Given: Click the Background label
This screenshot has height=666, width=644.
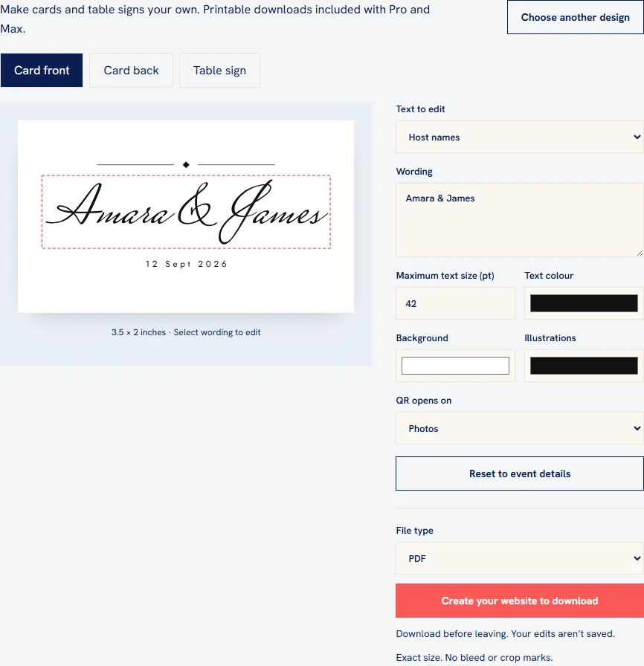Looking at the screenshot, I should [x=422, y=338].
